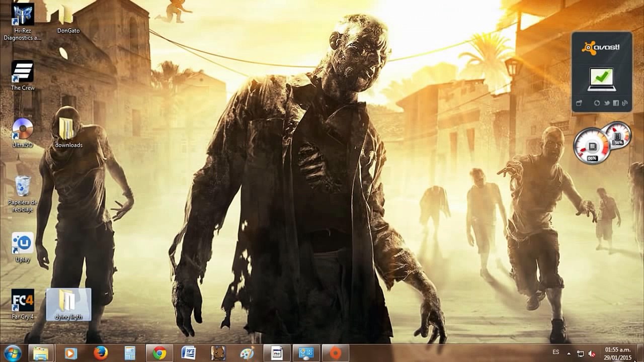Click the ES language indicator
The height and width of the screenshot is (362, 644).
coord(555,352)
